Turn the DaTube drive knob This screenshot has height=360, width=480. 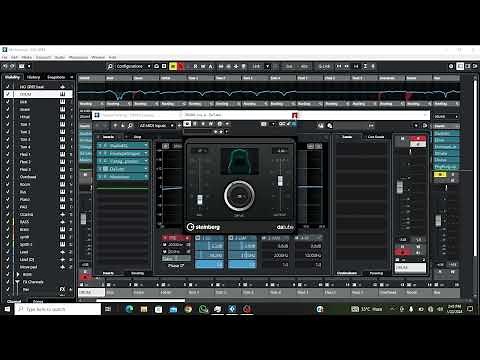pos(239,196)
